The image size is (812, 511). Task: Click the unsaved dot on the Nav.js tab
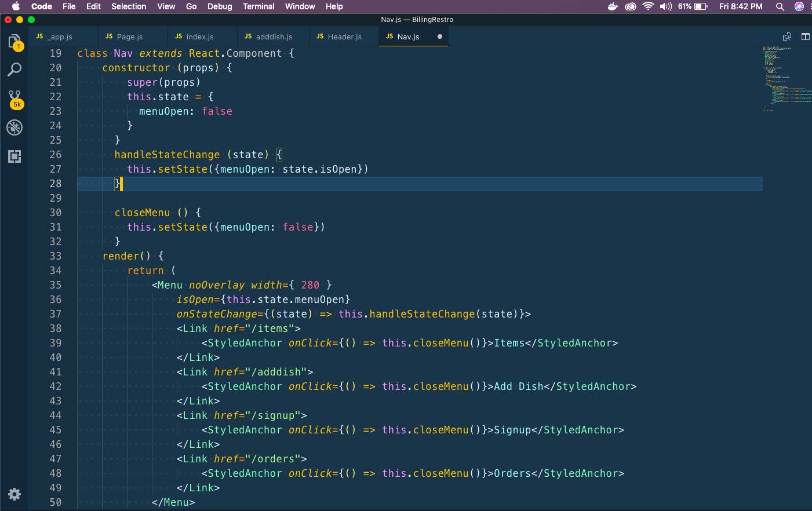(x=439, y=36)
